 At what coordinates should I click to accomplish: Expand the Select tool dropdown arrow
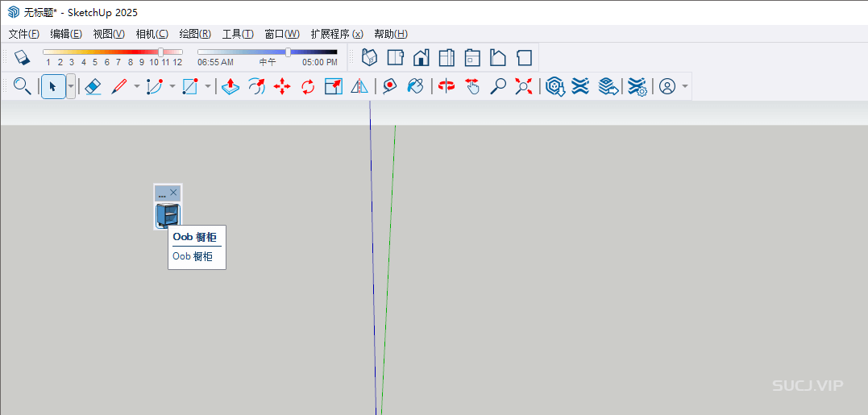[71, 86]
